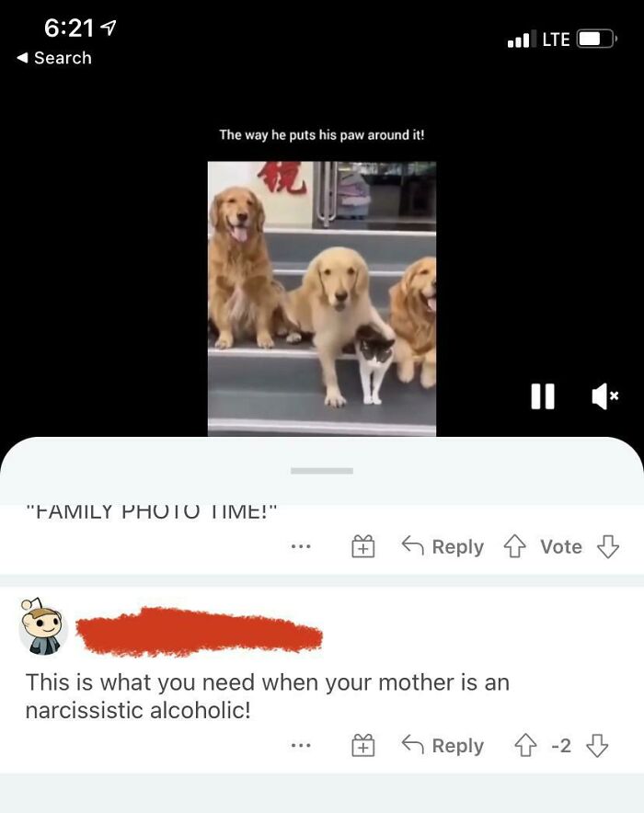644x813 pixels.
Task: Pause the dog video
Action: coord(543,396)
